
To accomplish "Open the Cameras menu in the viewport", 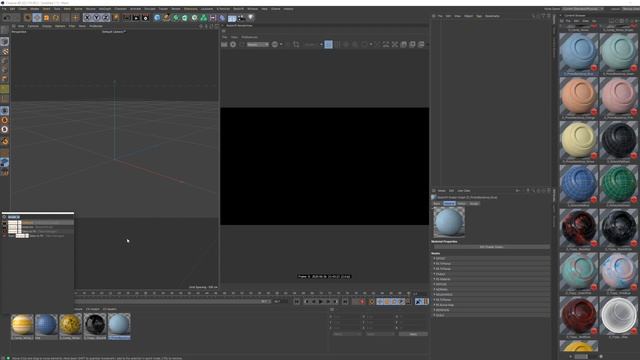I will [33, 26].
